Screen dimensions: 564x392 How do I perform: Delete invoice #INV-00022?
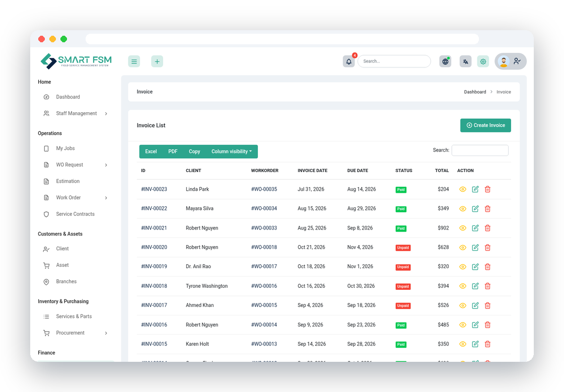(487, 209)
